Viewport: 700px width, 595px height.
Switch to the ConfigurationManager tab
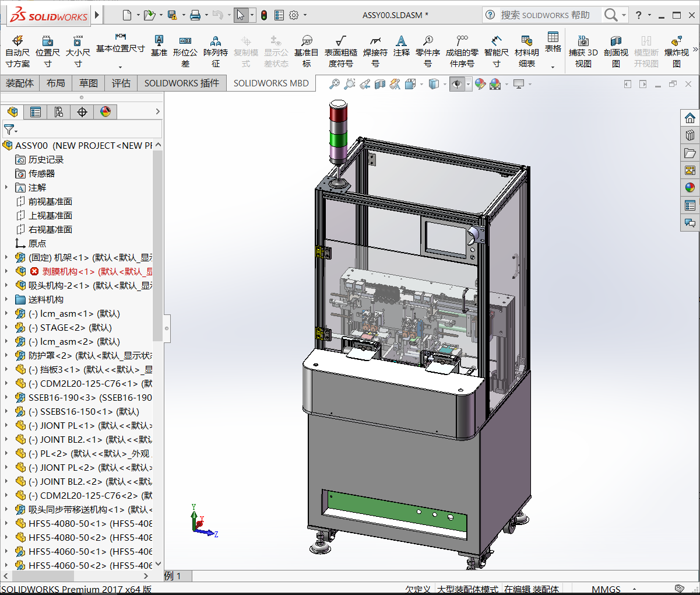[x=59, y=111]
